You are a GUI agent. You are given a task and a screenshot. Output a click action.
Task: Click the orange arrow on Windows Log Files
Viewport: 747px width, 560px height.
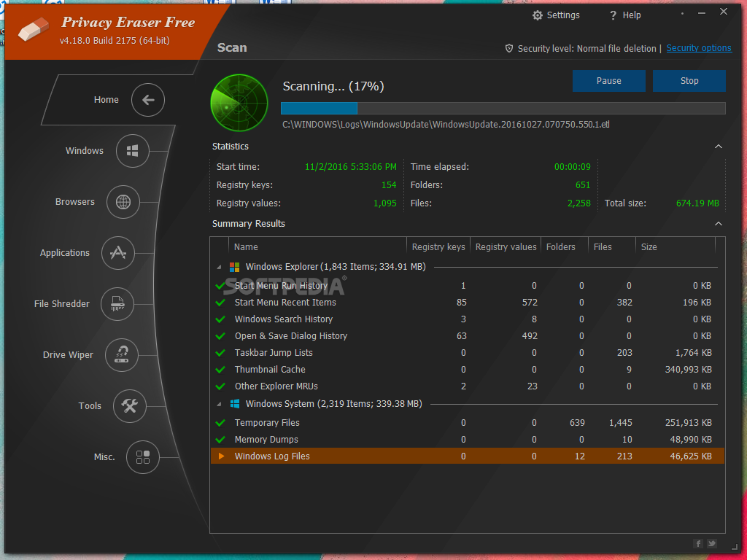[221, 456]
